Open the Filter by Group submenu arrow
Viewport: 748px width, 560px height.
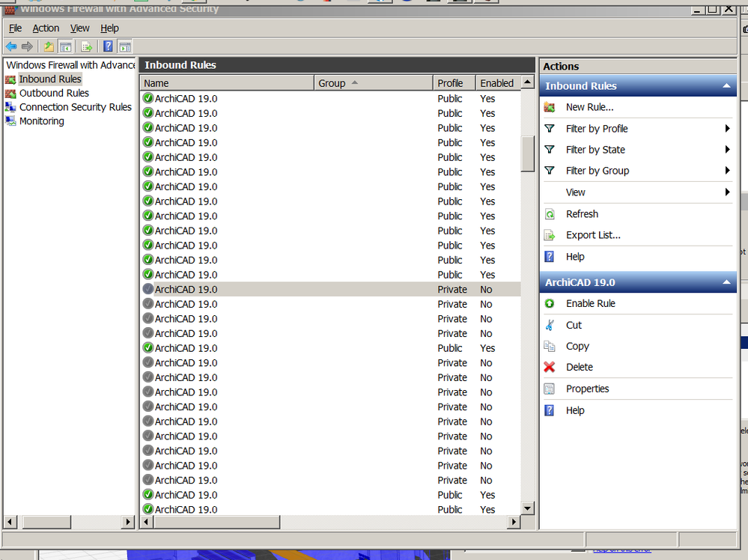tap(727, 170)
